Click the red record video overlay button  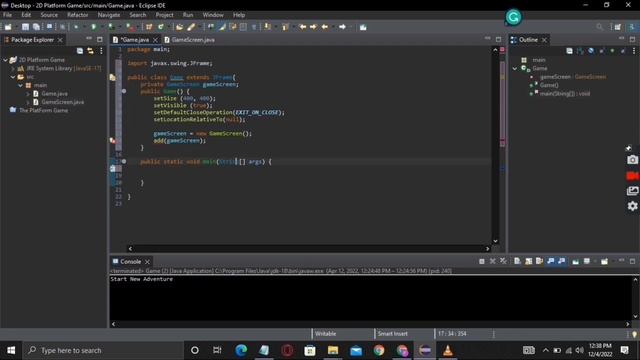point(632,176)
